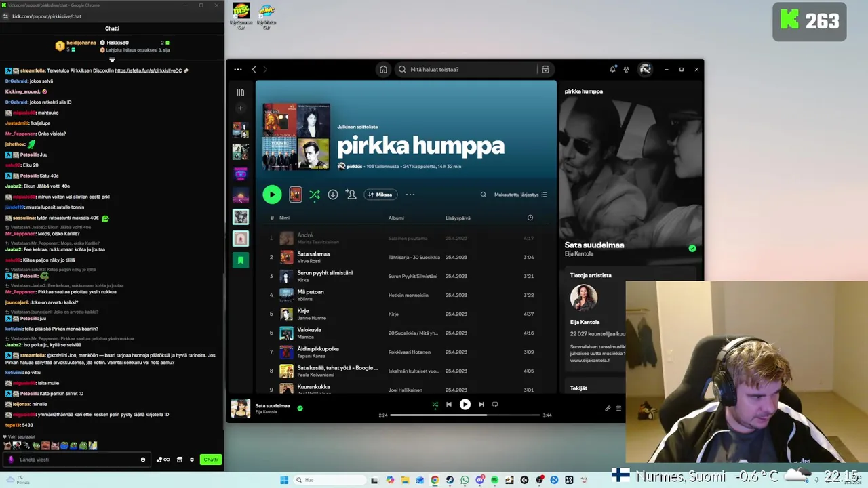Toggle saved checkmark on the Sata suudelmaa panel
Image resolution: width=868 pixels, height=488 pixels.
pos(692,249)
